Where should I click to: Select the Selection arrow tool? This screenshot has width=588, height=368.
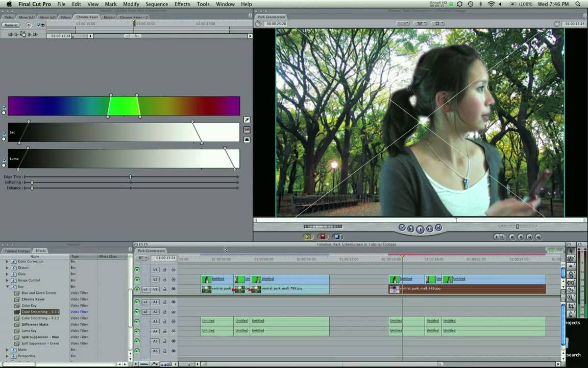(571, 251)
